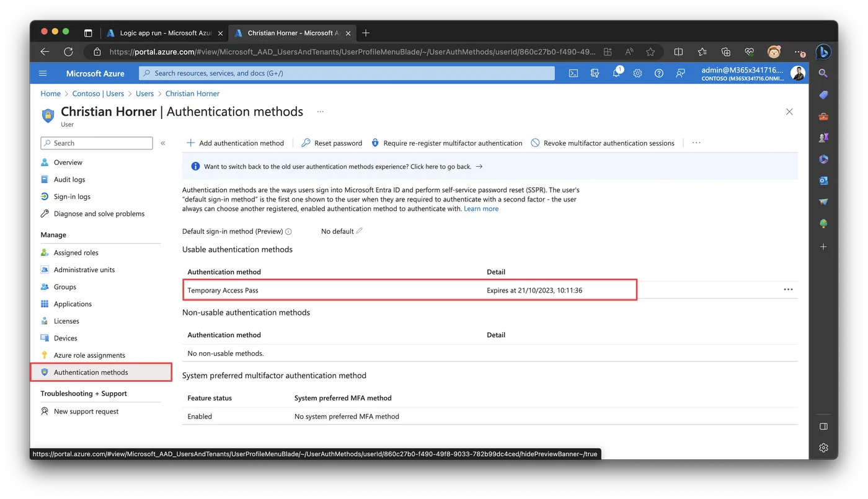Open Edge sidebar green tree icon

(x=823, y=224)
